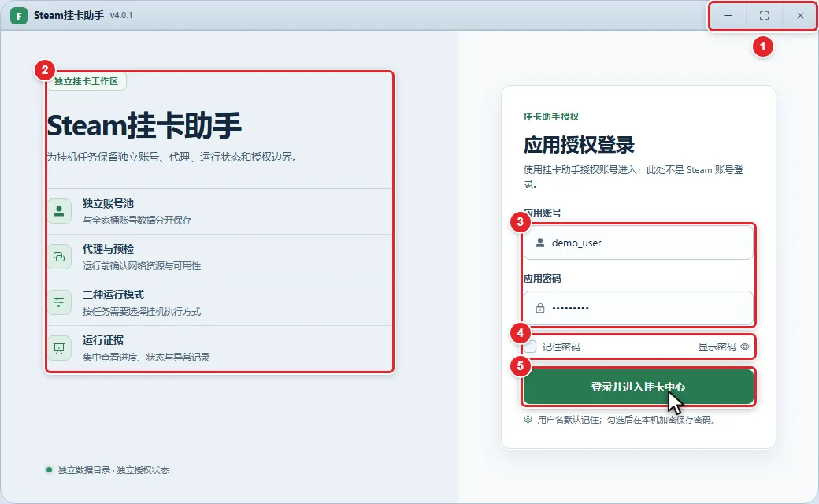Focus the 应用账号 input with demo_user

[639, 243]
